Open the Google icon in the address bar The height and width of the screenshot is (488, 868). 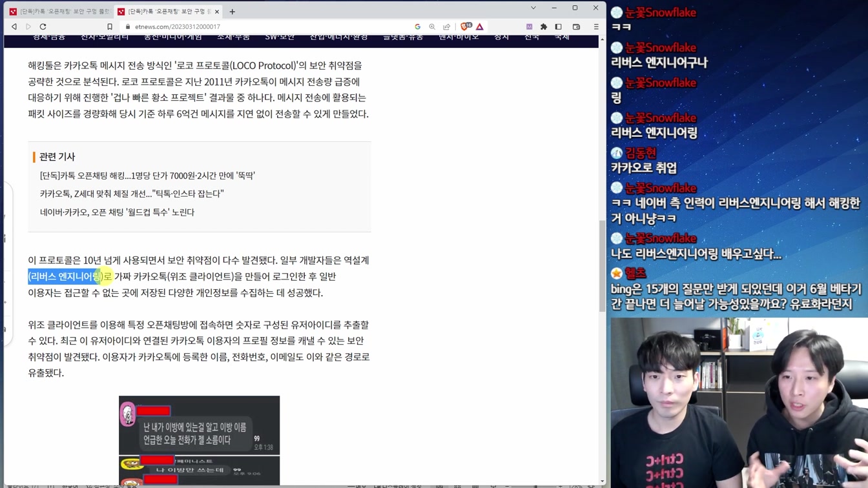tap(418, 27)
